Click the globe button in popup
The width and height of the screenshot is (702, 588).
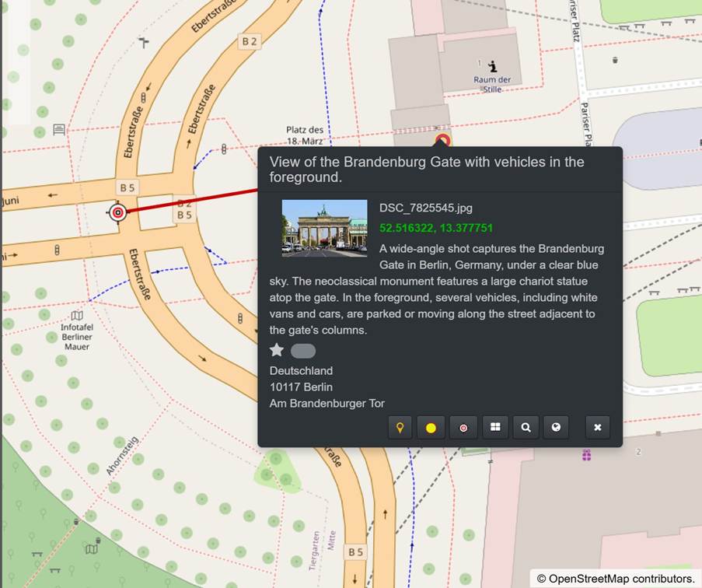pyautogui.click(x=556, y=427)
